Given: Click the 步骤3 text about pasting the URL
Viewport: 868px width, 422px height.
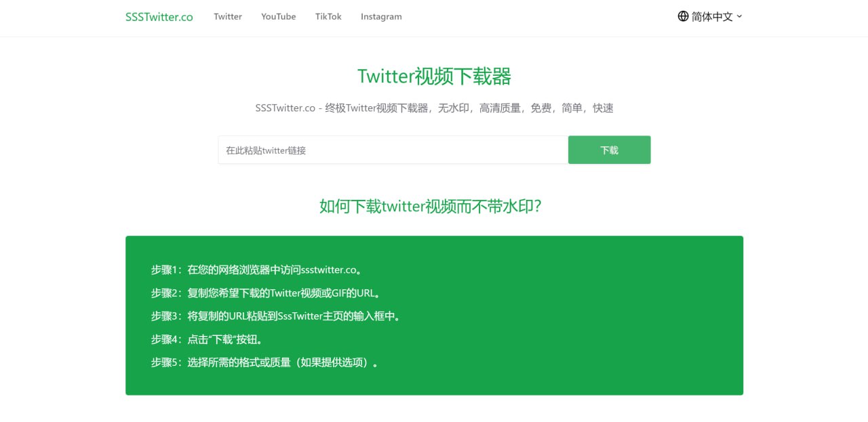Looking at the screenshot, I should click(277, 316).
